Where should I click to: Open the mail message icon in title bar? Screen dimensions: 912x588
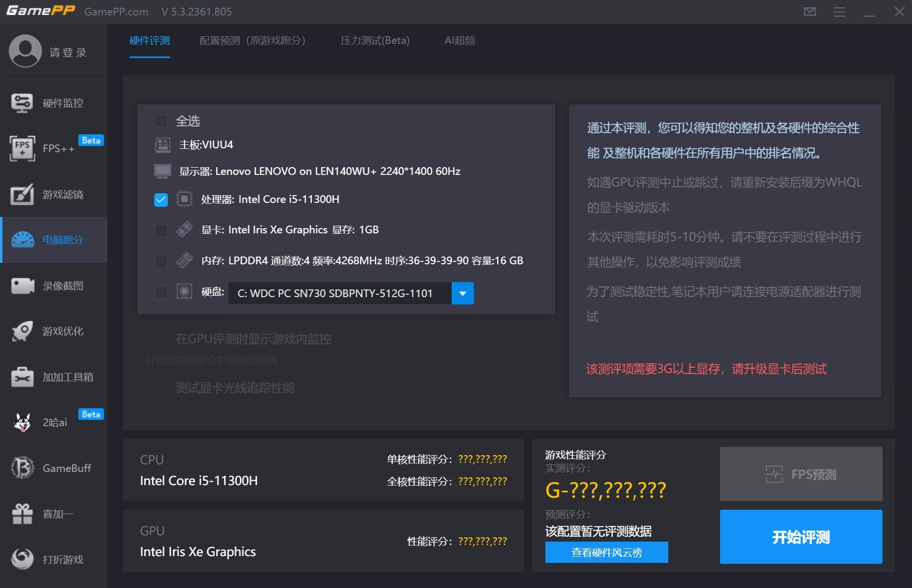pyautogui.click(x=810, y=12)
